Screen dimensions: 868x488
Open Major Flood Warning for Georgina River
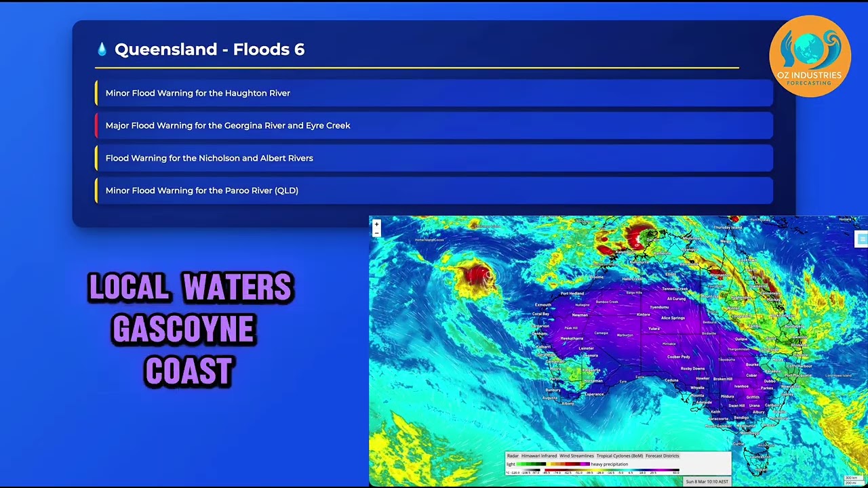click(434, 125)
